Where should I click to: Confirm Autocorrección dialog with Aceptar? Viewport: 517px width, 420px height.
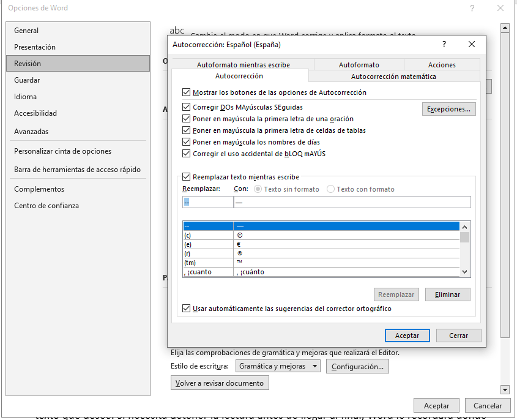point(407,336)
